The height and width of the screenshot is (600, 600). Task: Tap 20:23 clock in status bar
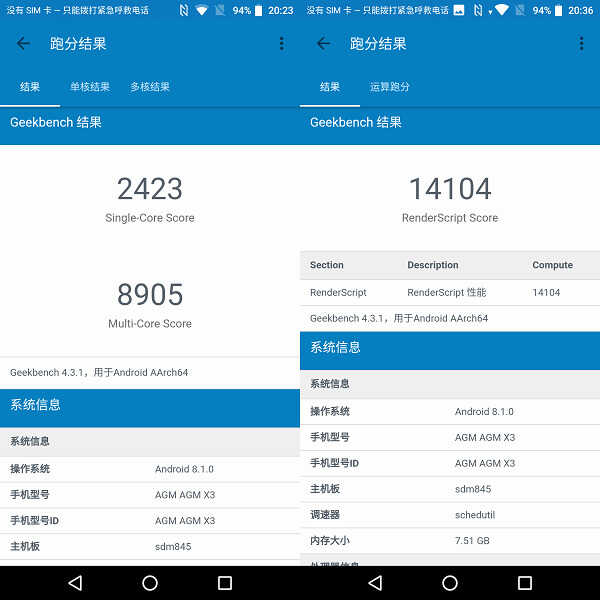pos(280,10)
